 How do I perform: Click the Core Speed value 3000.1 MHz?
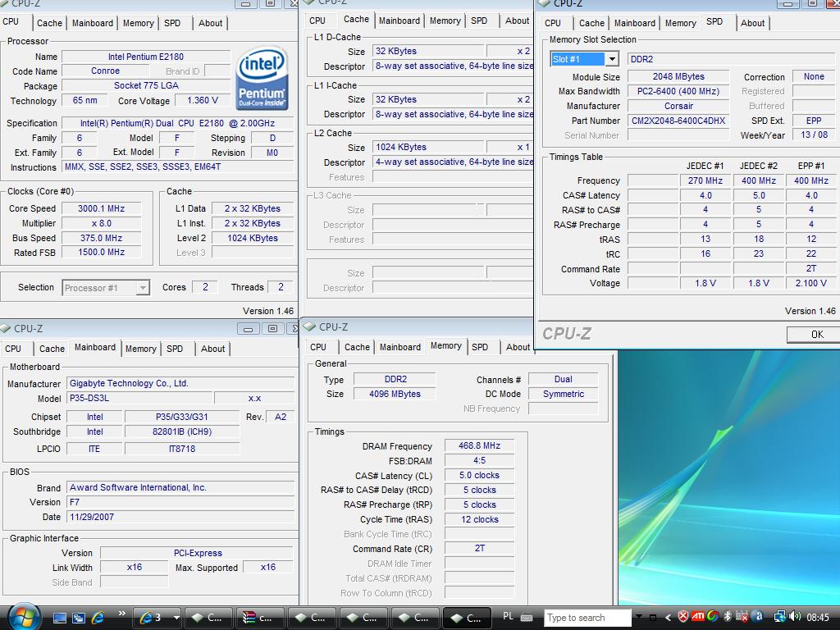click(101, 208)
